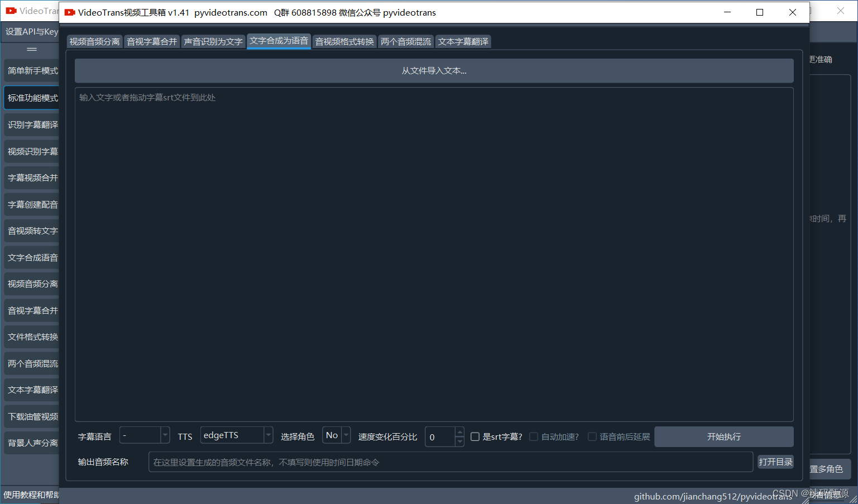Viewport: 858px width, 504px height.
Task: Select 标准功能模式 in the sidebar
Action: (x=32, y=98)
